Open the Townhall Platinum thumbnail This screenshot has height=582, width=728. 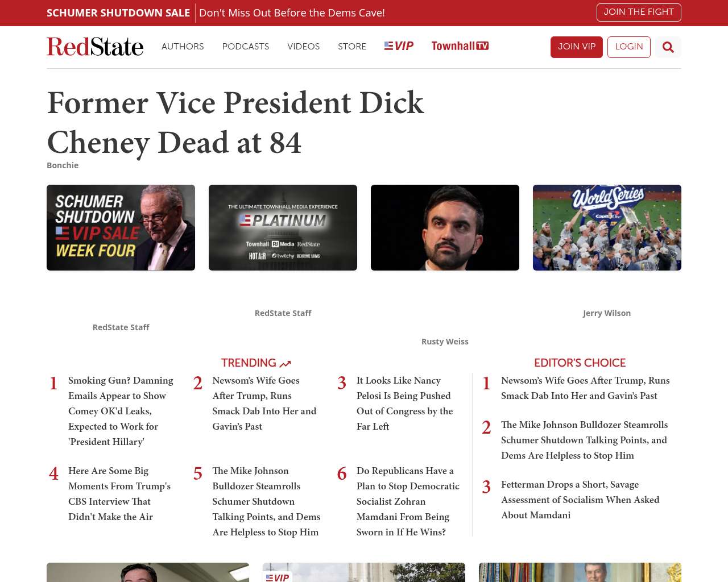pyautogui.click(x=283, y=227)
